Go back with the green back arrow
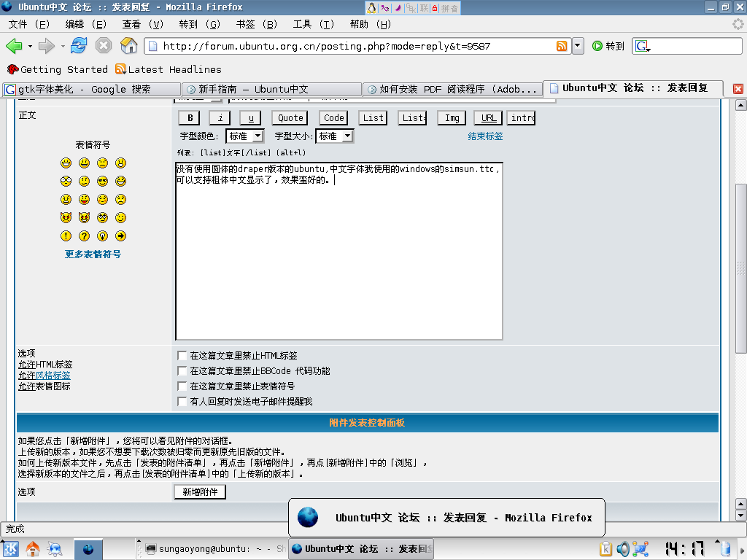Viewport: 747px width, 560px height. tap(14, 46)
